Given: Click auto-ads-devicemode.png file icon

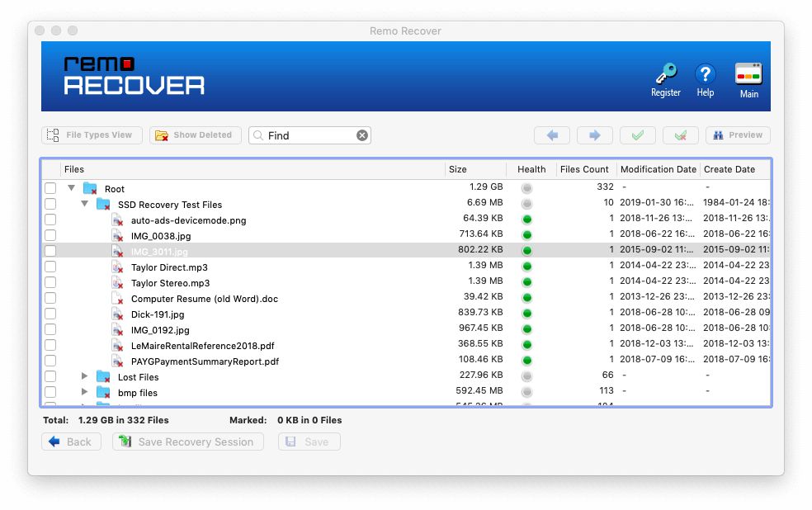Looking at the screenshot, I should (x=117, y=220).
